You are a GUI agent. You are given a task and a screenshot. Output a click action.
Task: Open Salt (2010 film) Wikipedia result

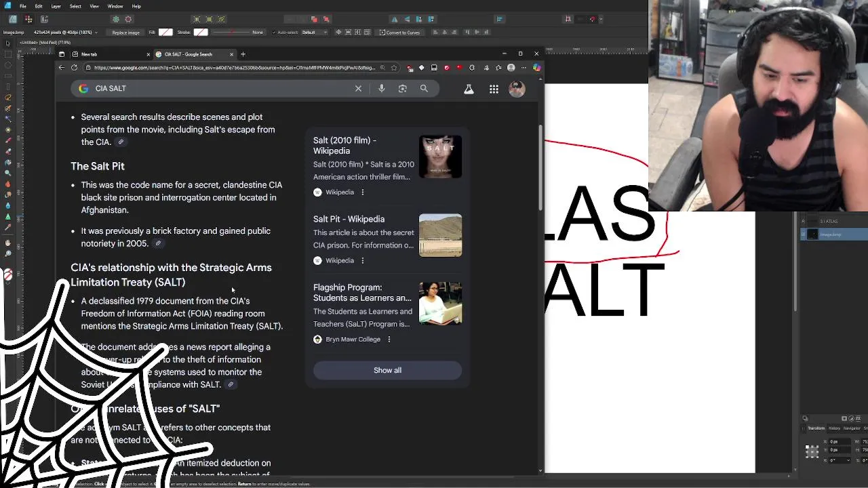click(344, 146)
